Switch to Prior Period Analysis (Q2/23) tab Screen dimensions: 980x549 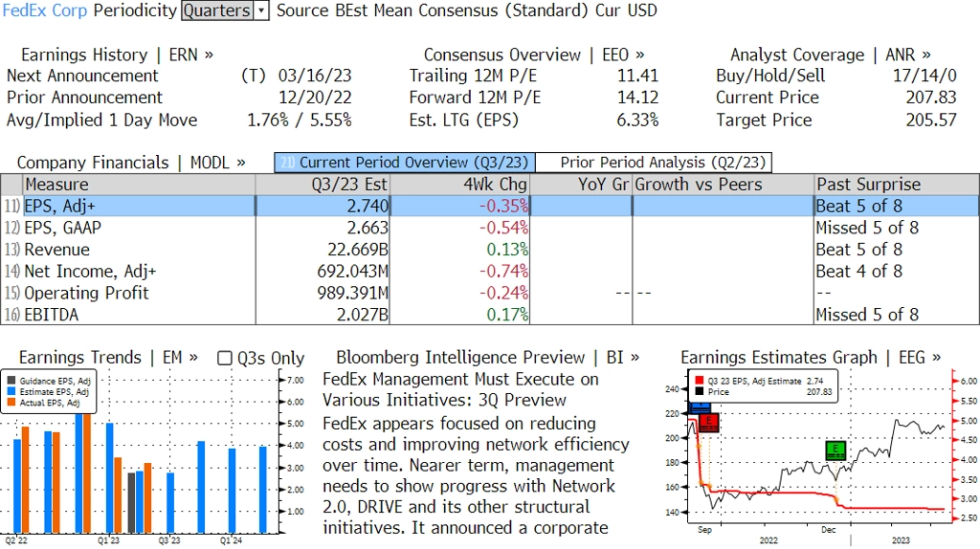click(655, 163)
